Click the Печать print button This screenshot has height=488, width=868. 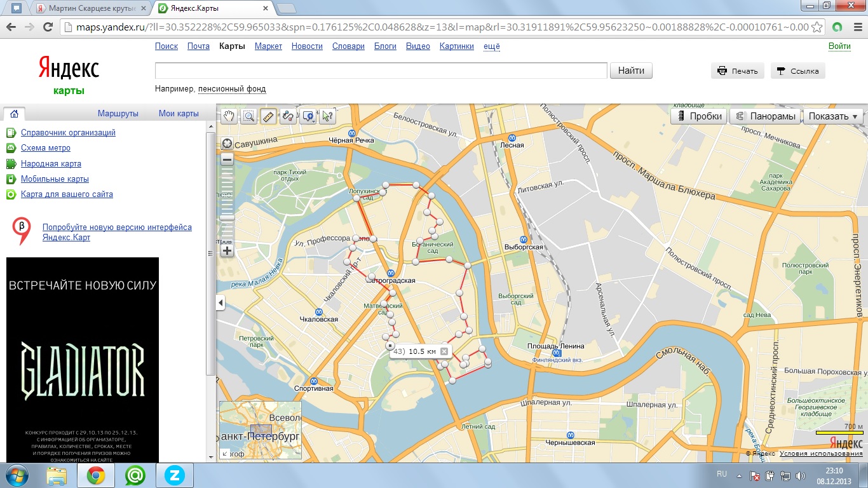(738, 71)
